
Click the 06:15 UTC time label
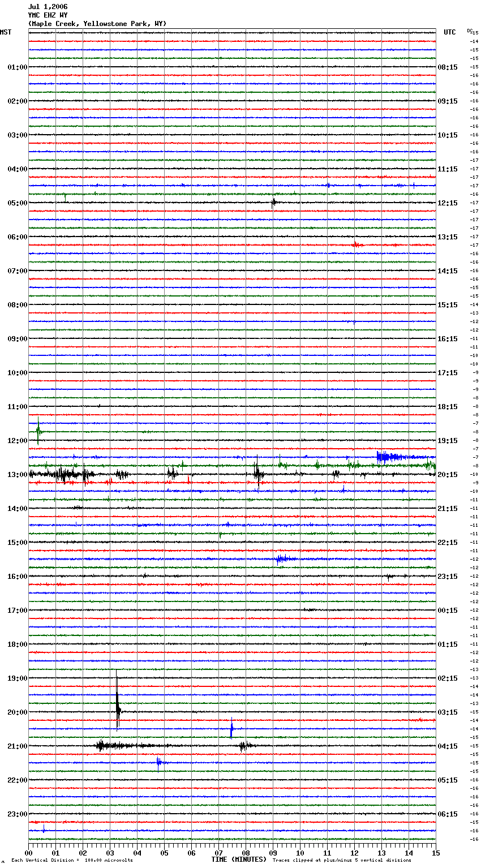pyautogui.click(x=448, y=814)
